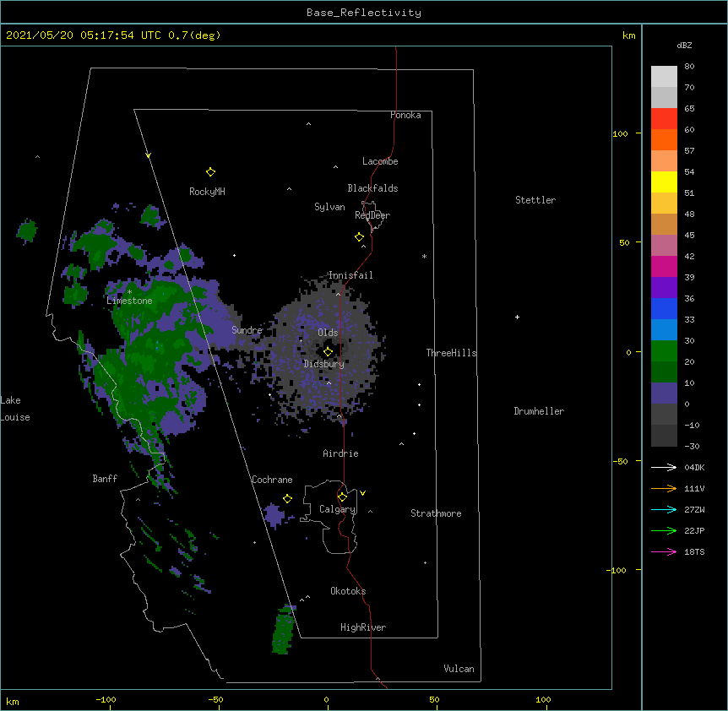Click the magenta 18TS arrow in legend

[664, 551]
